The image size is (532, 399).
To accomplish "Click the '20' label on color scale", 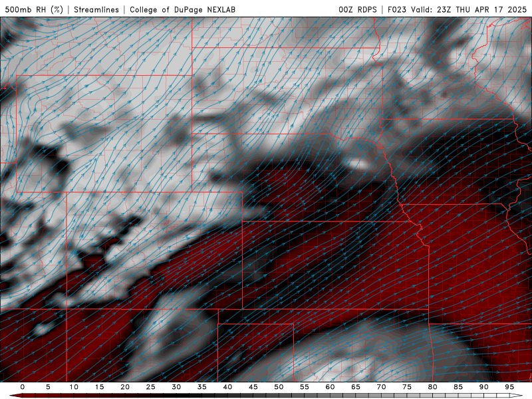I will click(125, 387).
